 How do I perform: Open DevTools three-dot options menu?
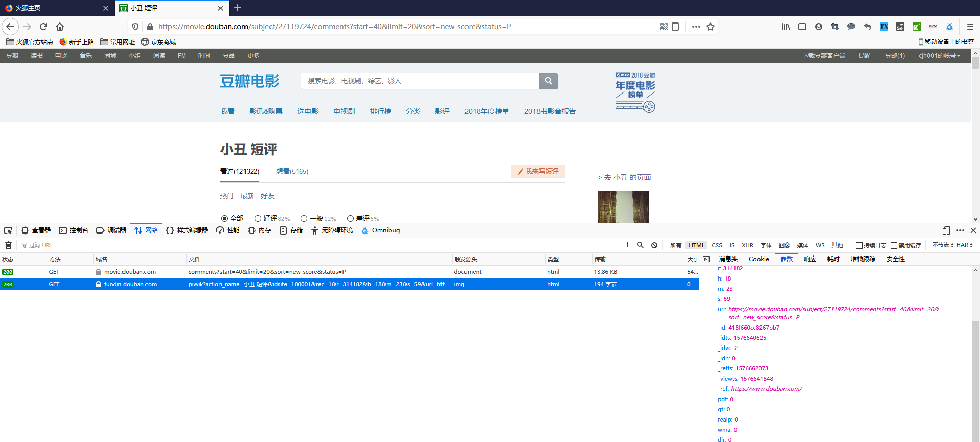tap(960, 230)
